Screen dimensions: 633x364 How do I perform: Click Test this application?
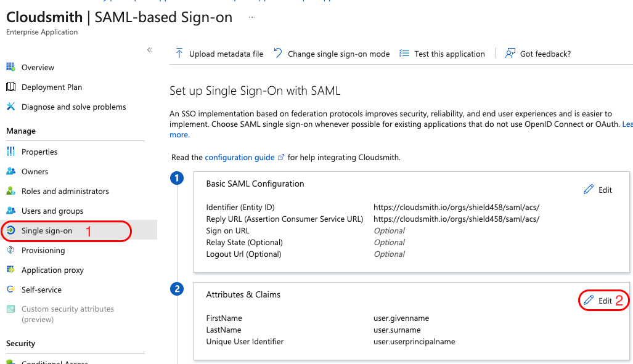tap(443, 54)
